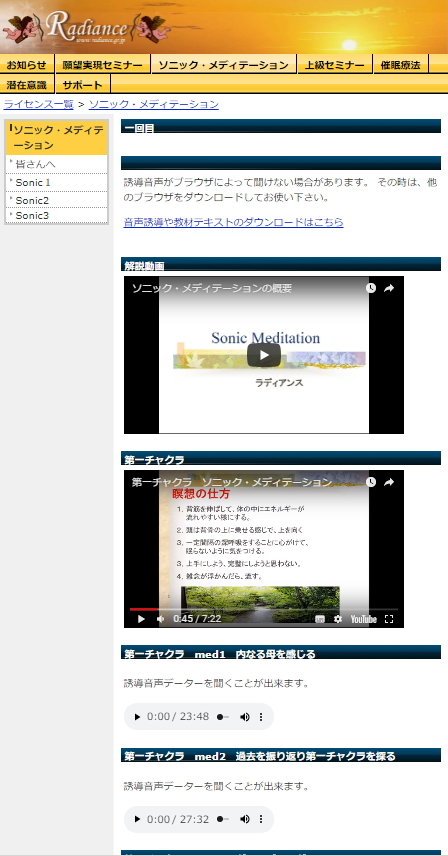Open settings gear in 第一チャクラ video
The height and width of the screenshot is (856, 448).
point(338,619)
